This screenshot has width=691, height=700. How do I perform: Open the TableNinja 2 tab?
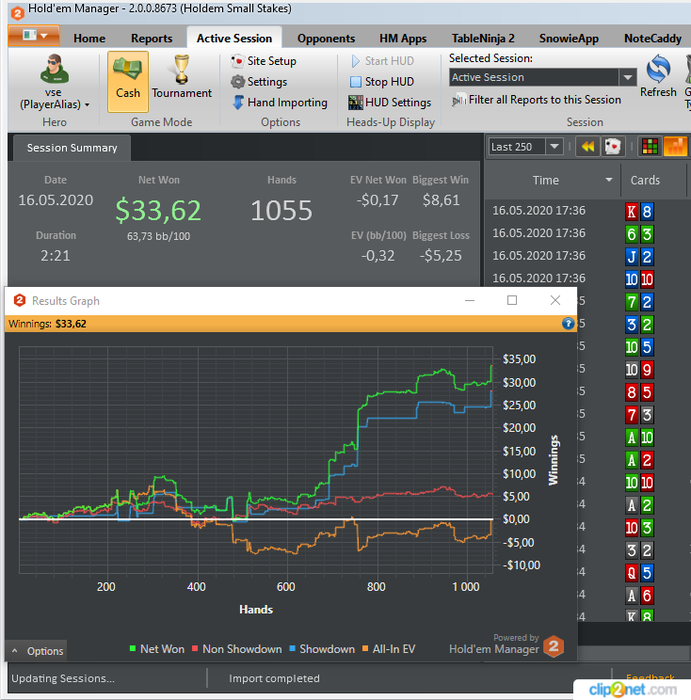(x=483, y=38)
